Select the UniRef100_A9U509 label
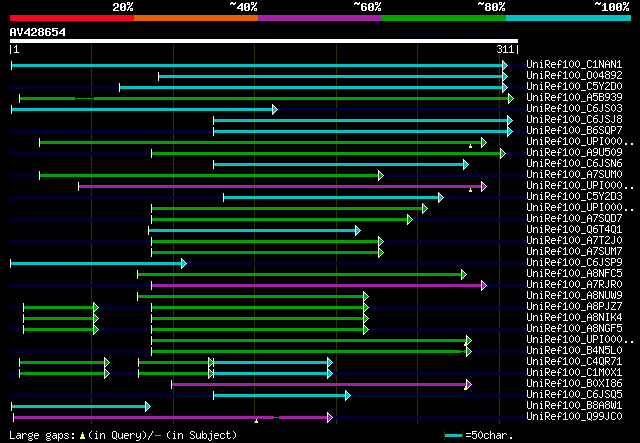 pos(574,153)
